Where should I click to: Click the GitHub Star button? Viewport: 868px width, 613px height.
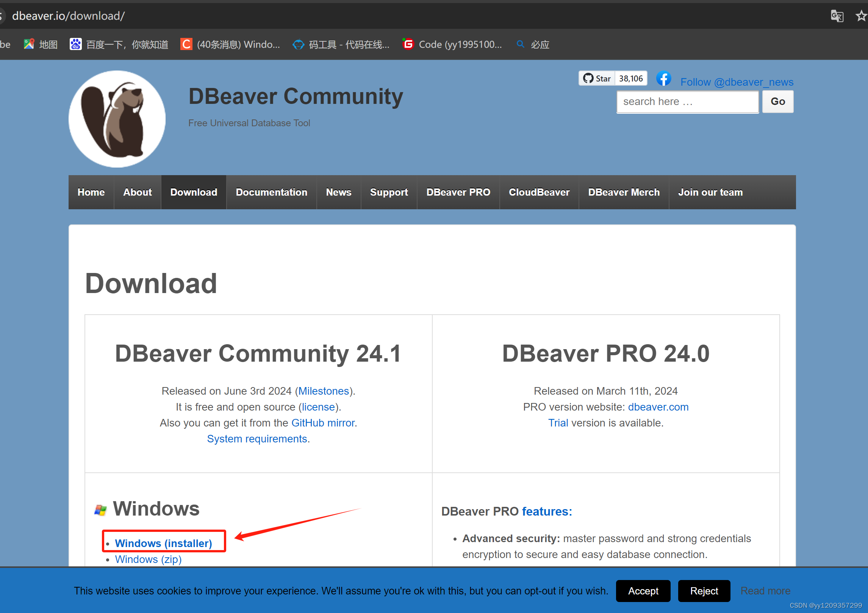tap(597, 78)
